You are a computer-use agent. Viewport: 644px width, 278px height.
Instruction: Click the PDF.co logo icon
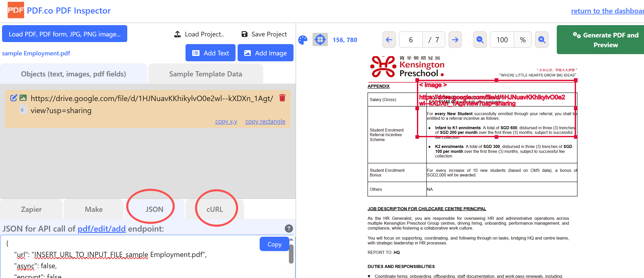pyautogui.click(x=16, y=10)
